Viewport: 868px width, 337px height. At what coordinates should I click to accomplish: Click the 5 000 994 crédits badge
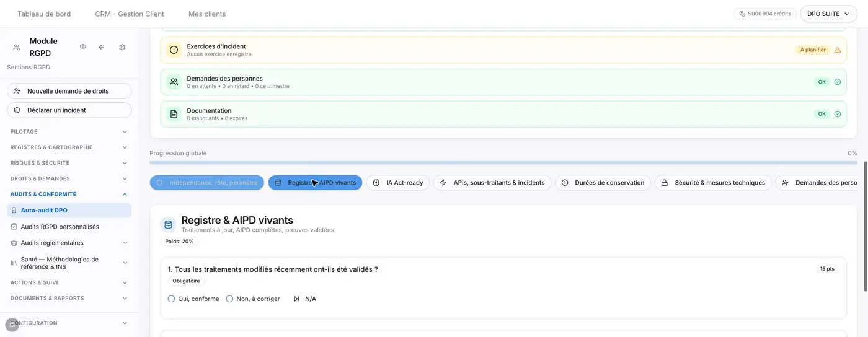765,14
